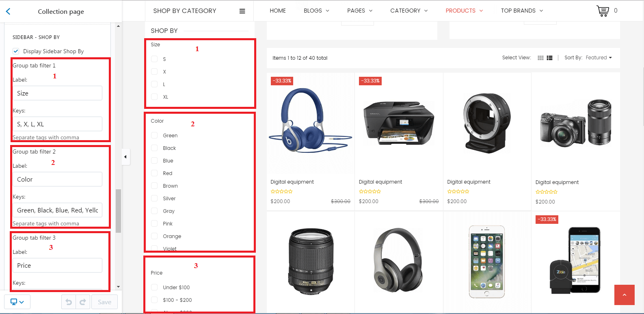Open the Sony camera Digital equipment title

[557, 182]
